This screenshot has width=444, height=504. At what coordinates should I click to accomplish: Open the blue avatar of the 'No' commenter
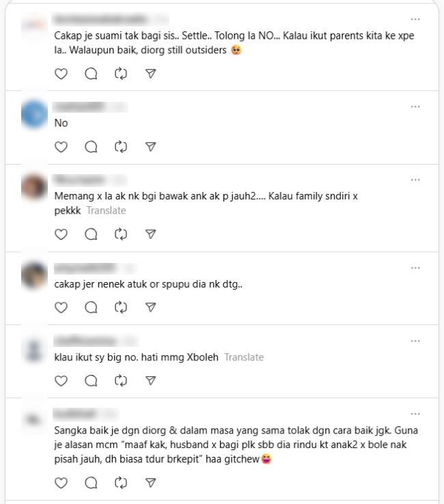pos(34,114)
